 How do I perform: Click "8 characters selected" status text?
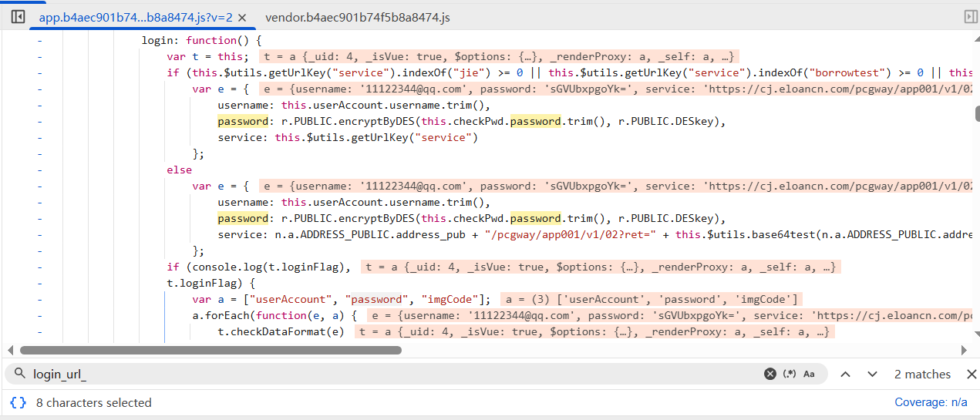[94, 402]
